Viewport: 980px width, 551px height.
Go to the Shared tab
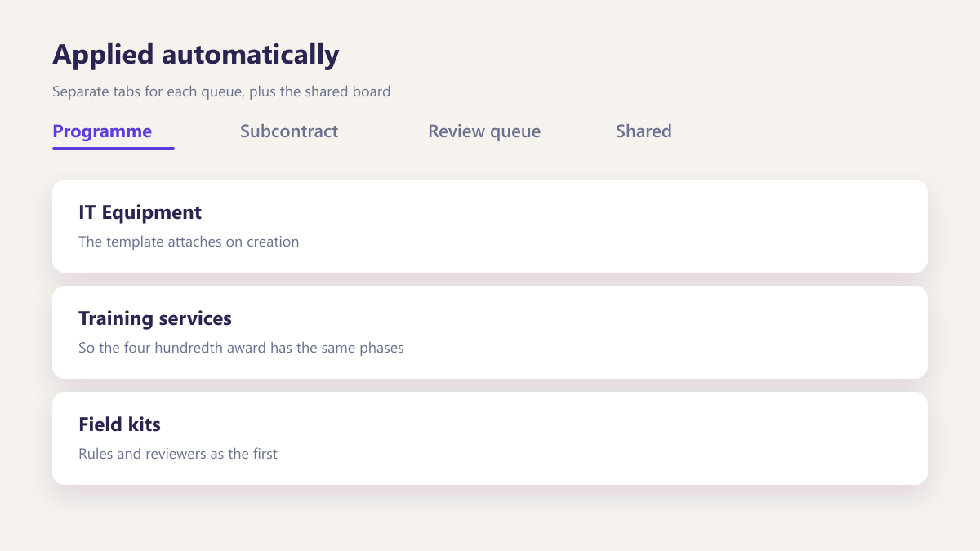(x=644, y=131)
